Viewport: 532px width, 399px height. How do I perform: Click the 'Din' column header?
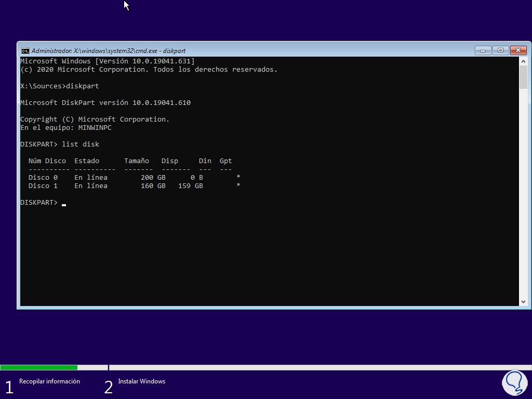click(205, 161)
